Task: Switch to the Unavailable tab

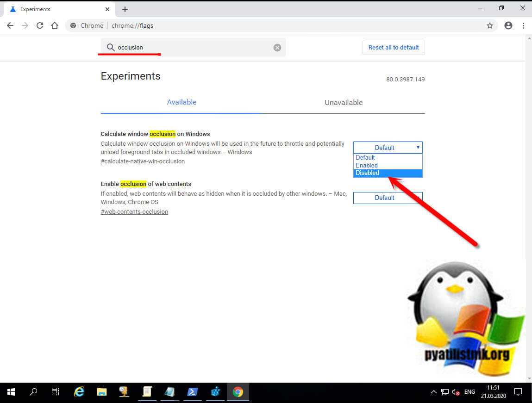Action: (344, 103)
